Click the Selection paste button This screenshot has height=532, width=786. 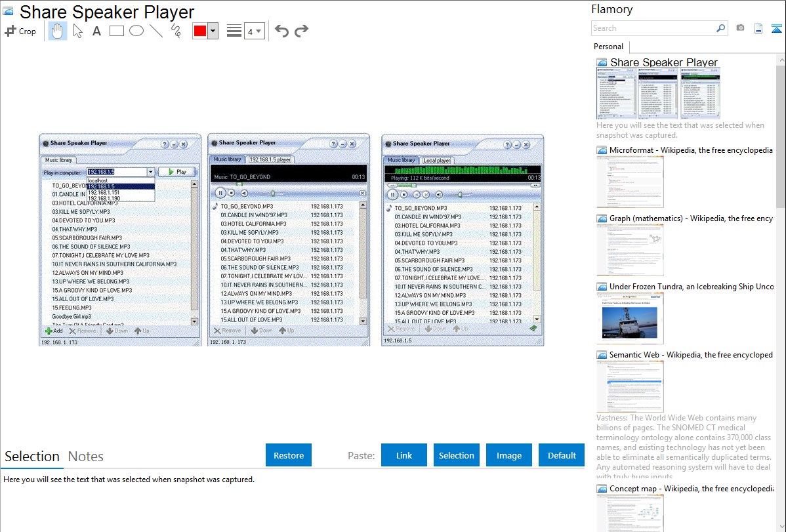pos(457,455)
